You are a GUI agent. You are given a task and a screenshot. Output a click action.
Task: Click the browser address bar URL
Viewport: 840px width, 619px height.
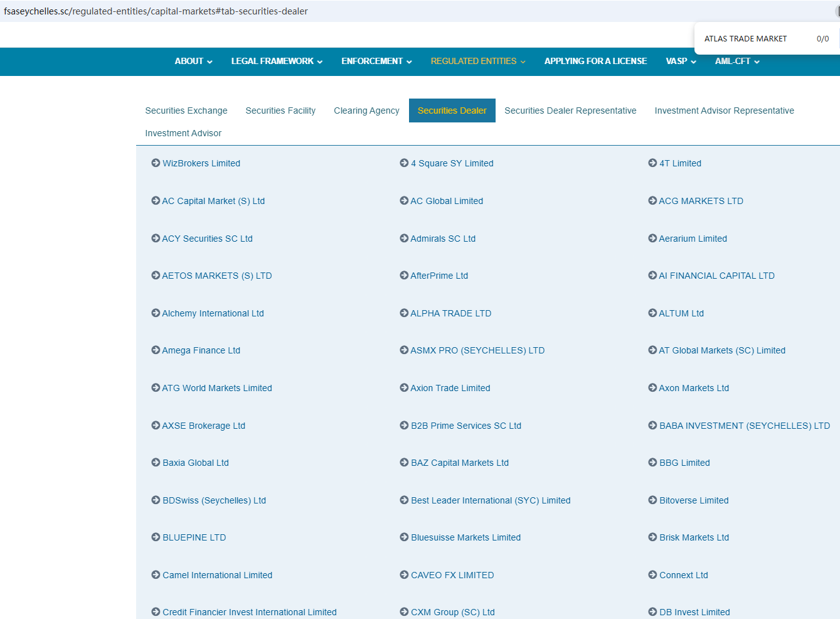coord(156,11)
